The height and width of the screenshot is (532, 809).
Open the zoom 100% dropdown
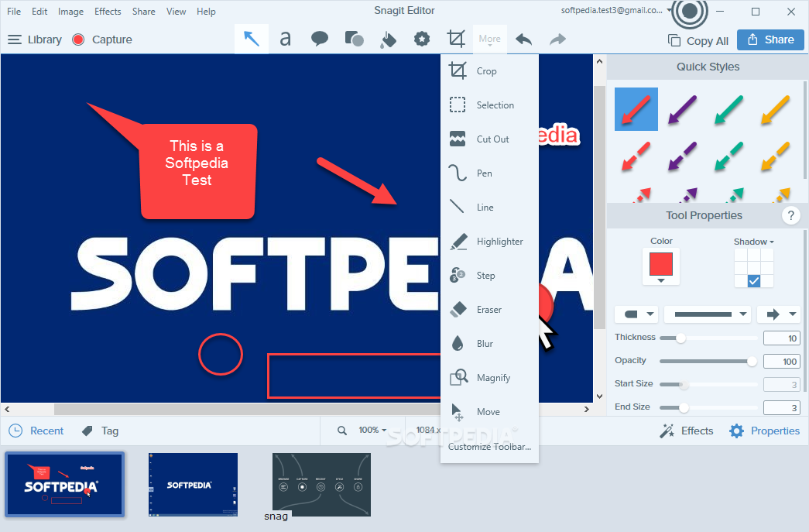pyautogui.click(x=372, y=430)
